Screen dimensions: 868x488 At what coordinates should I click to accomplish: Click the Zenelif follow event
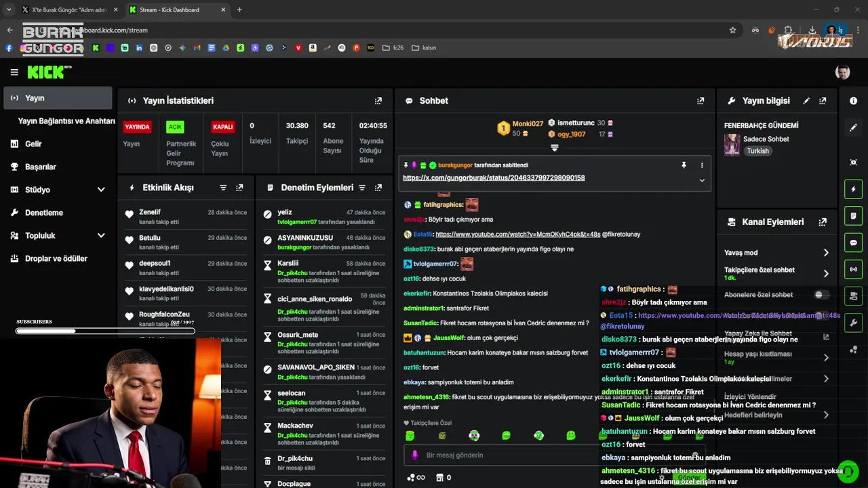(186, 216)
